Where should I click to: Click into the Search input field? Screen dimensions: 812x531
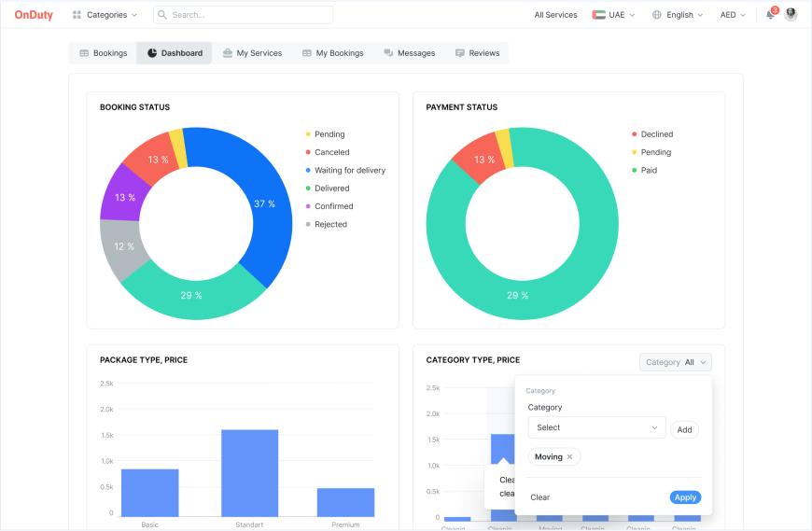(x=244, y=15)
